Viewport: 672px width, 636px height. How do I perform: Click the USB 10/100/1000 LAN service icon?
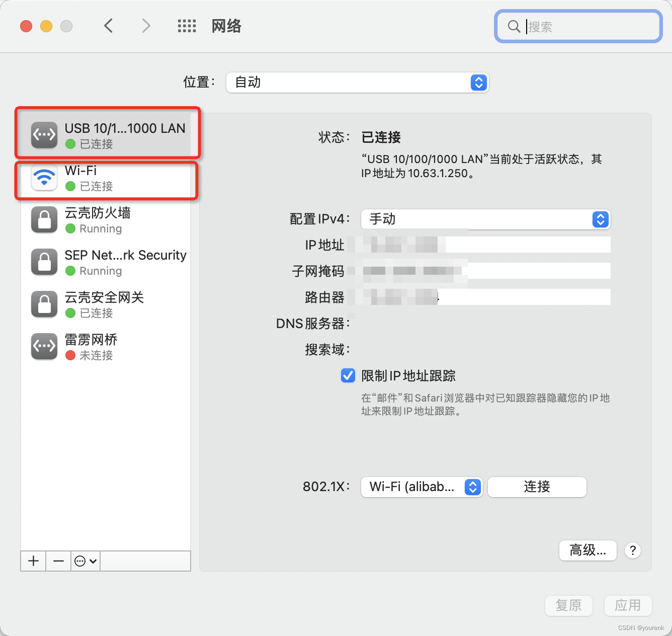click(x=44, y=135)
